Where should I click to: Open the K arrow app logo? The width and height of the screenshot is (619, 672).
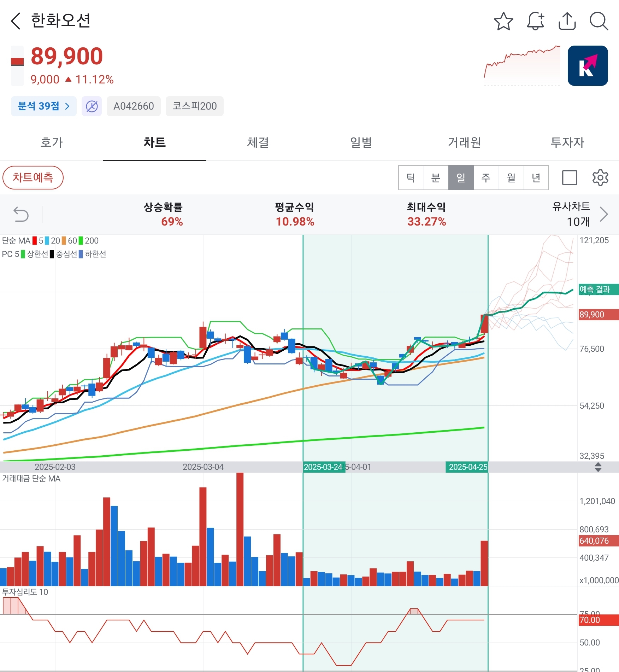588,66
